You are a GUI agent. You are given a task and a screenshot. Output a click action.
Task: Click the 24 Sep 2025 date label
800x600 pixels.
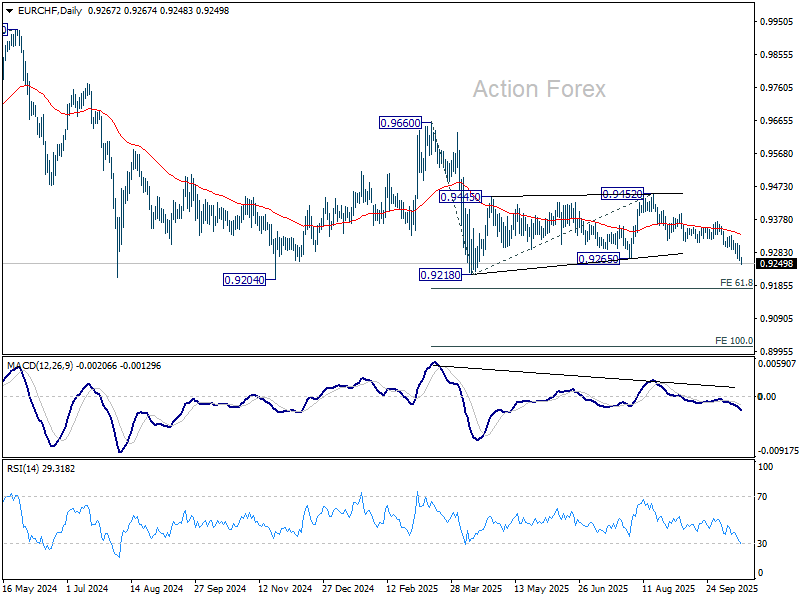732,589
